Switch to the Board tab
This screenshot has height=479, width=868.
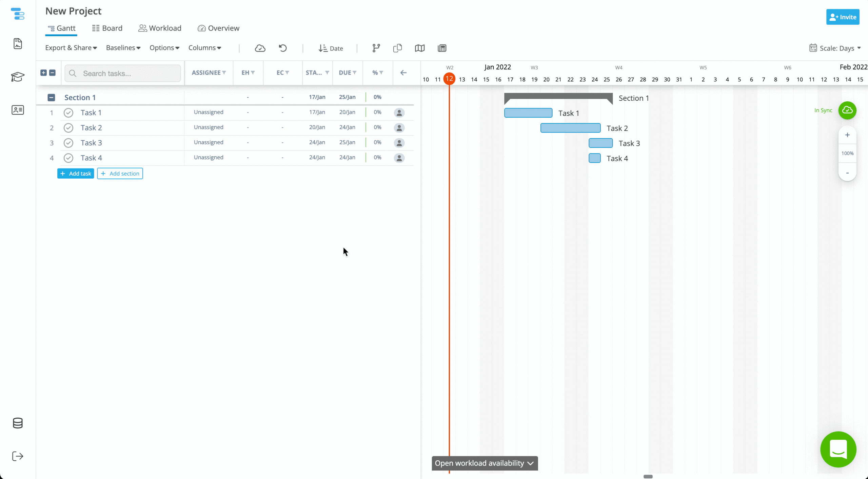tap(107, 28)
